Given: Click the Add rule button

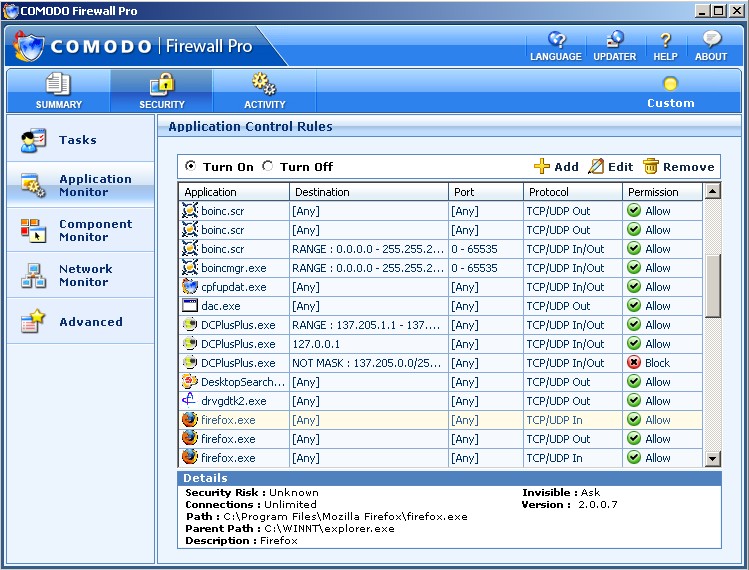Looking at the screenshot, I should [556, 166].
